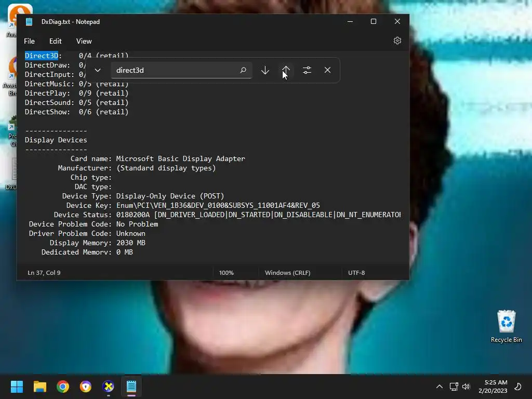Launch Google Chrome from taskbar

tap(63, 387)
